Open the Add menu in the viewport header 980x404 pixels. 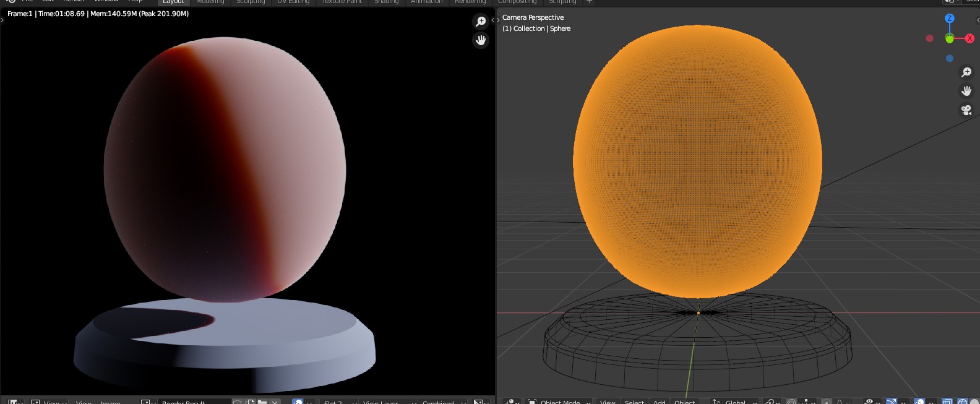pos(660,402)
